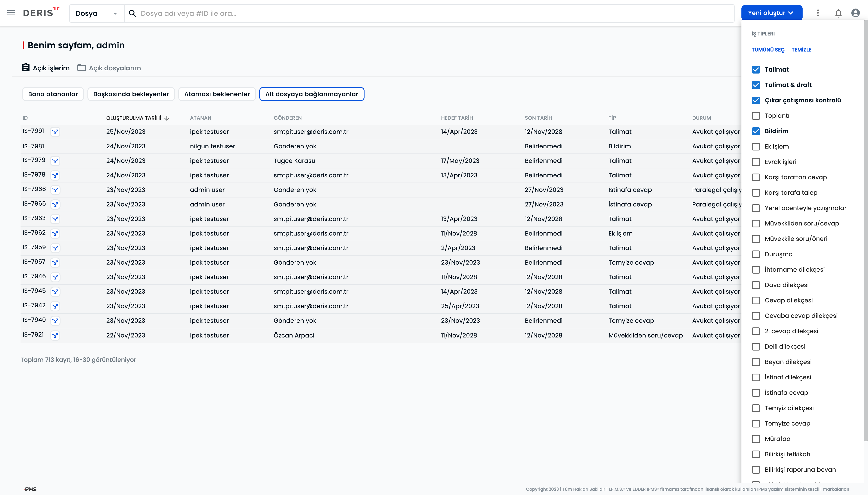The width and height of the screenshot is (868, 495).
Task: Disable the Bildirim work type filter
Action: pyautogui.click(x=756, y=131)
